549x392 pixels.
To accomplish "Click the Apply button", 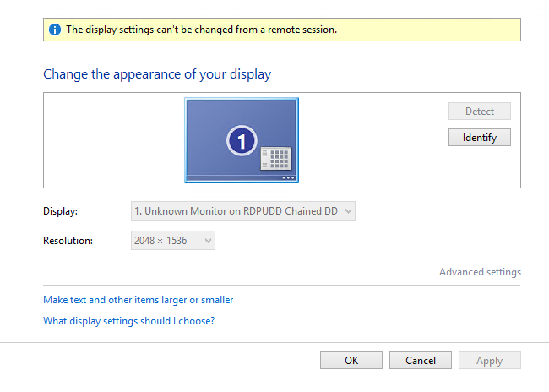I will point(490,361).
